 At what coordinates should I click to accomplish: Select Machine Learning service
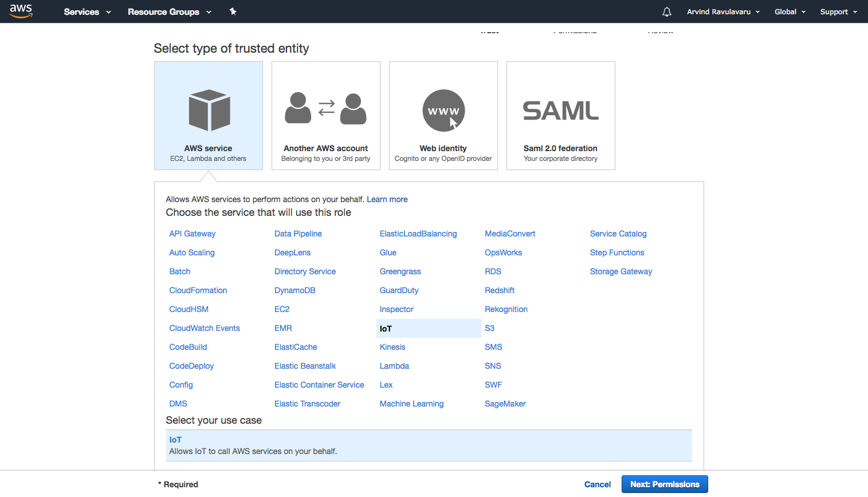412,404
